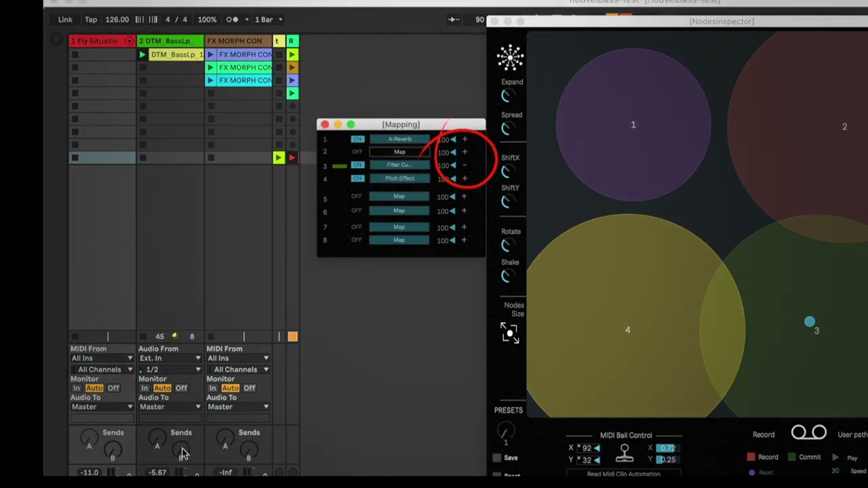Open the Ext. In Audio From dropdown
The width and height of the screenshot is (868, 488).
tap(170, 359)
